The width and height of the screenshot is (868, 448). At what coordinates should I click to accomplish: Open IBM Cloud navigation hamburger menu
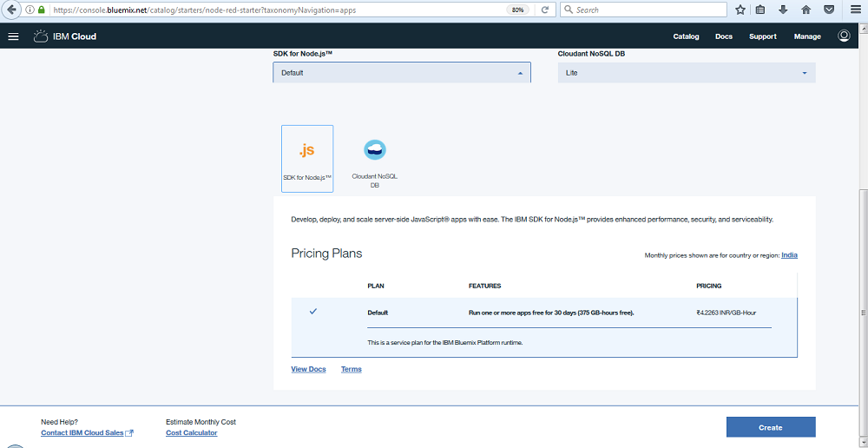(13, 36)
